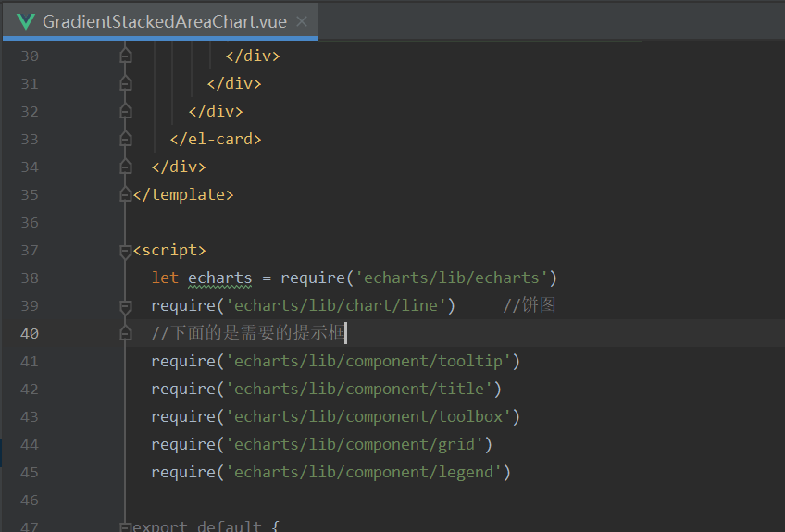Click the 'echarts/lib/component/tooltip' string
The height and width of the screenshot is (532, 785).
click(368, 361)
